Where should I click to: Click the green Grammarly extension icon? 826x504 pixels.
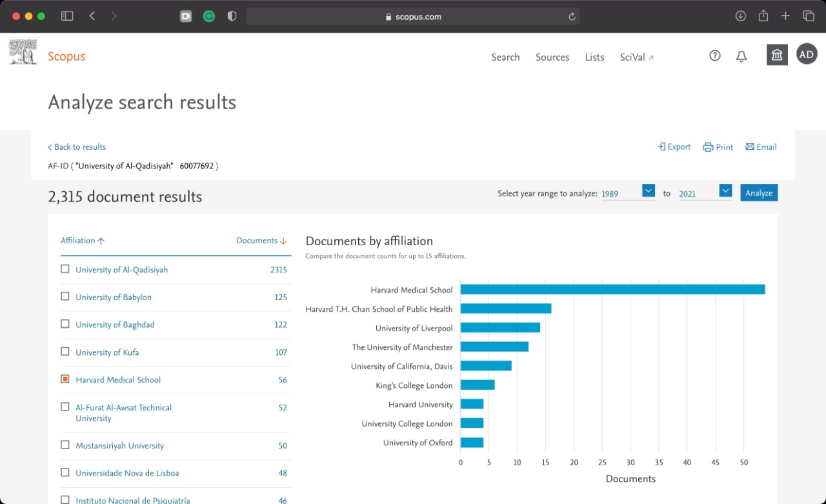tap(209, 17)
